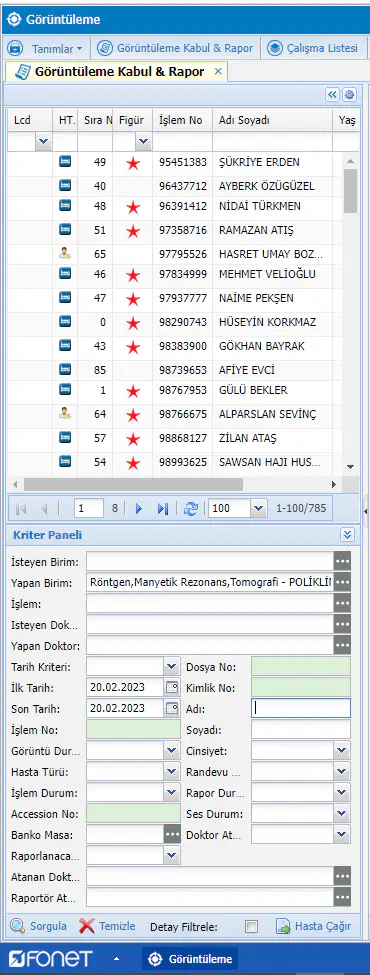Open the Figür column filter dropdown
The width and height of the screenshot is (370, 975).
[144, 142]
